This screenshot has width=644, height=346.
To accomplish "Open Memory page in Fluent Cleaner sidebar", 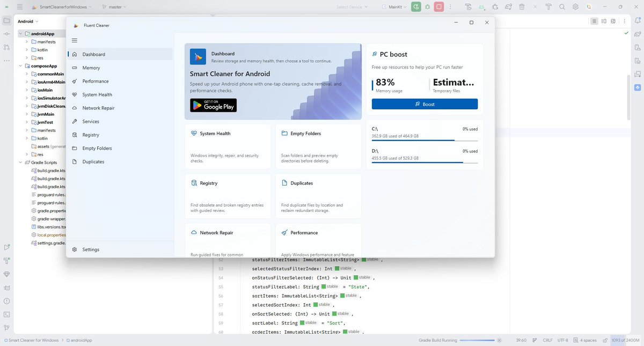I will click(x=119, y=68).
